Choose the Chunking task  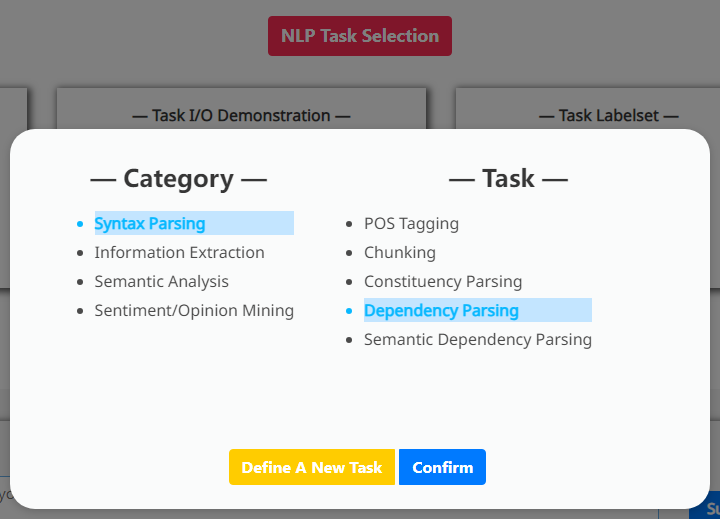tap(399, 253)
